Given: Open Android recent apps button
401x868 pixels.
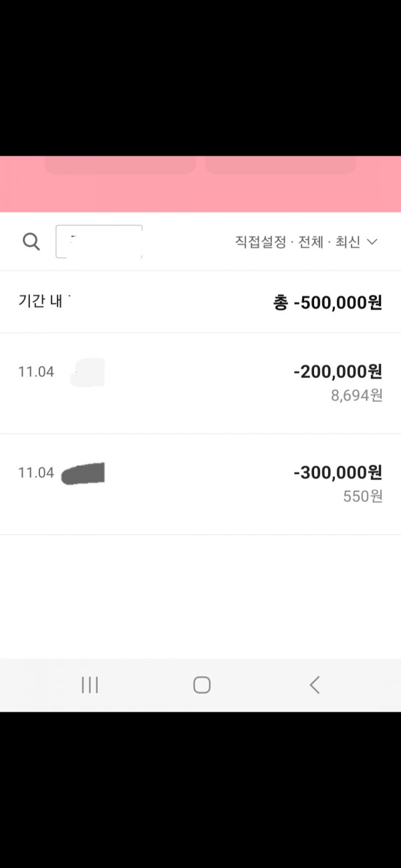Looking at the screenshot, I should 90,684.
